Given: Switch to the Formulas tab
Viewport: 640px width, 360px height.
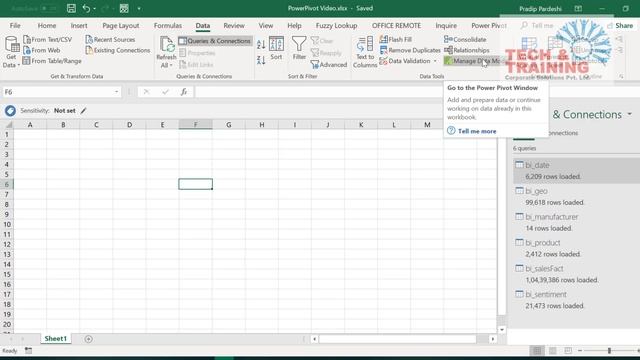Looking at the screenshot, I should click(168, 25).
